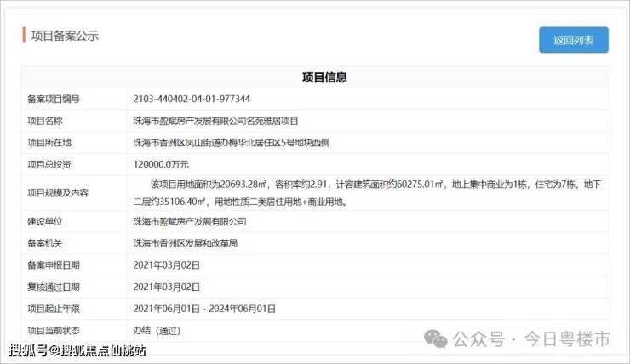Select 2021年03月02日 in the 备案申报日期 row

[166, 265]
